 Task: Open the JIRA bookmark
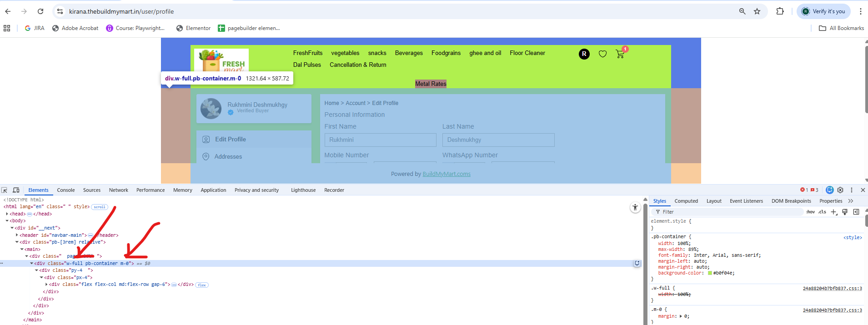coord(35,28)
